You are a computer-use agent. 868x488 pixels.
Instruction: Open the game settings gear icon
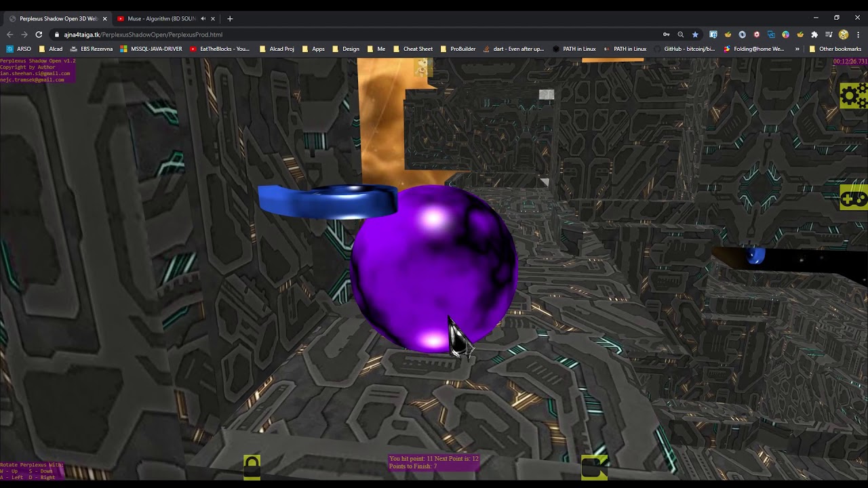[854, 96]
